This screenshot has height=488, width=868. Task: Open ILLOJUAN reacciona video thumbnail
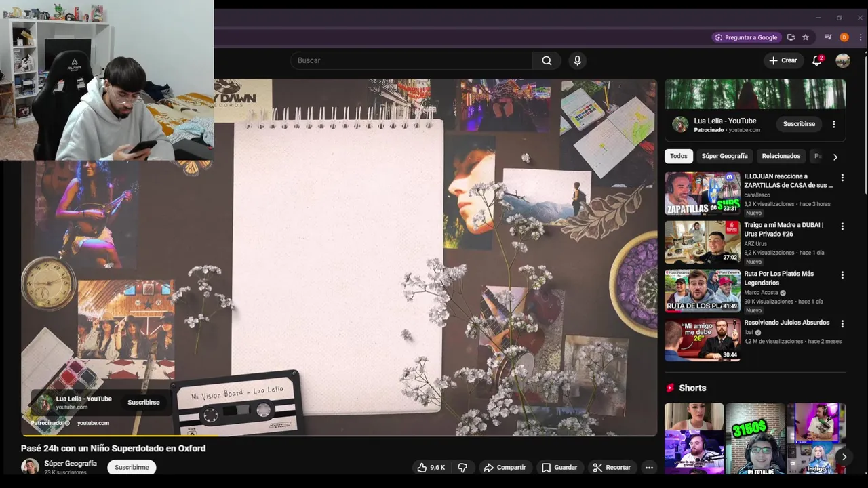pyautogui.click(x=702, y=194)
